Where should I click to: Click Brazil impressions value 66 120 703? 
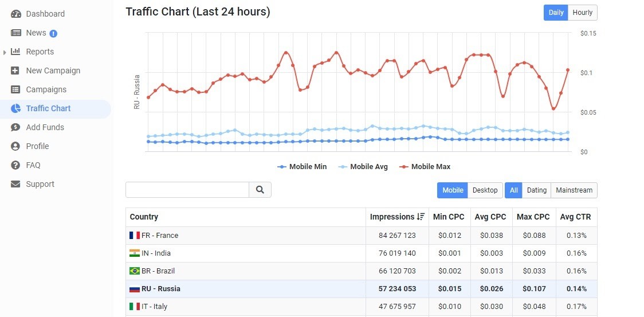(397, 271)
